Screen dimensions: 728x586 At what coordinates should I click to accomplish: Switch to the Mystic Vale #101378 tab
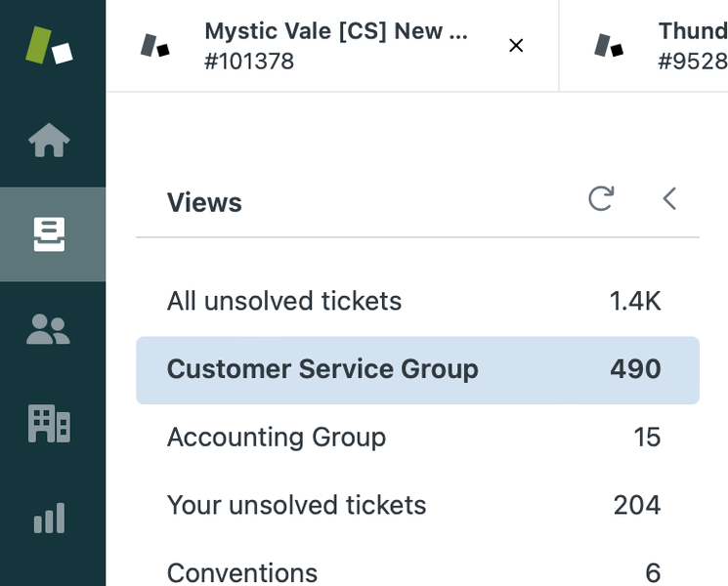tap(332, 46)
